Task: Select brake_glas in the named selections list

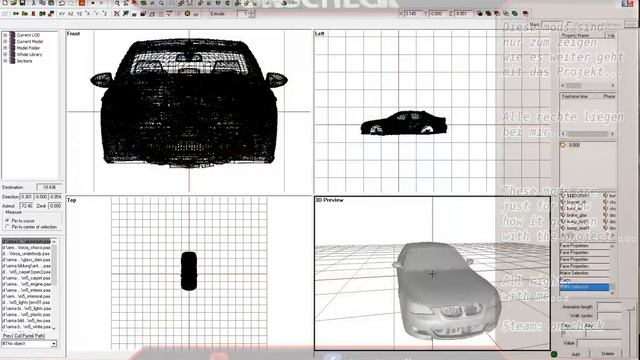Action: (x=576, y=215)
